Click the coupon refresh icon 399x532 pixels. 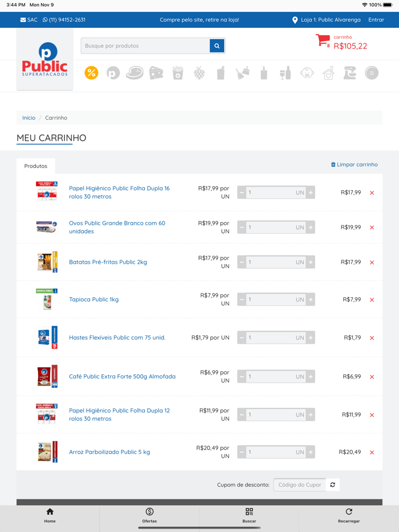tap(332, 485)
